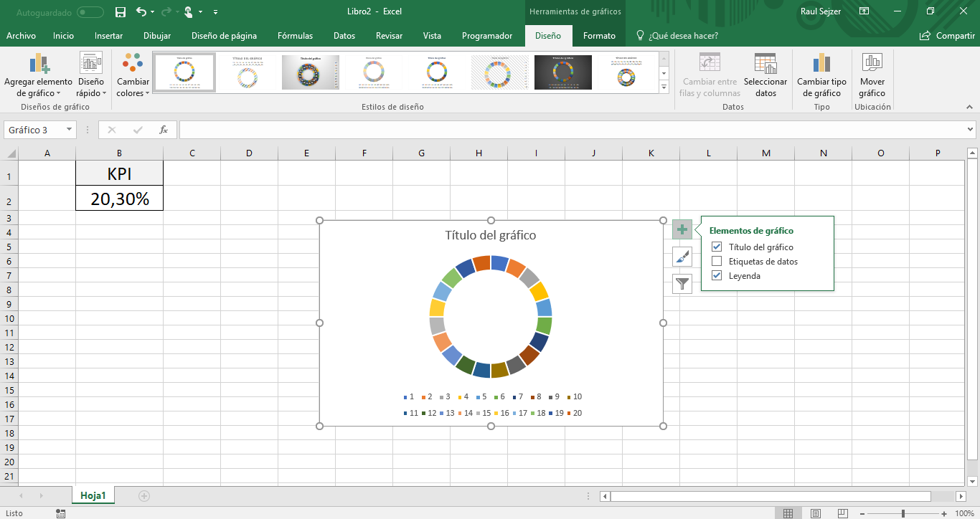The image size is (980, 519).
Task: Disable the Leyenda checkbox
Action: pos(716,275)
